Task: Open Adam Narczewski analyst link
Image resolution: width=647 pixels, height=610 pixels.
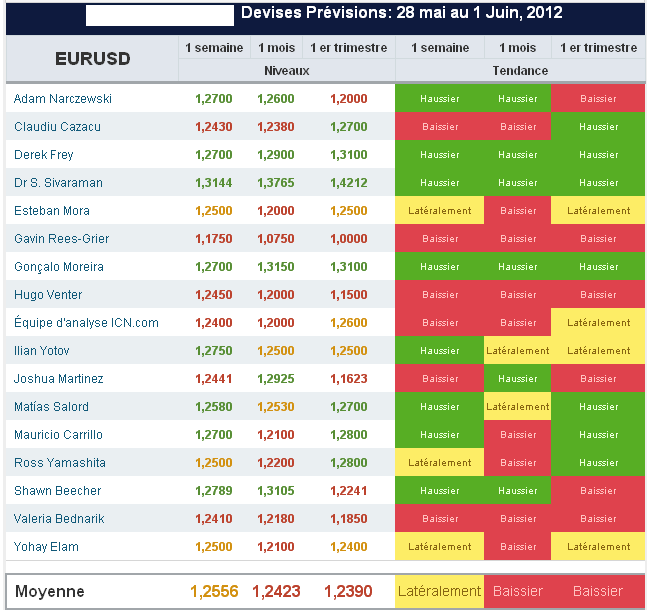Action: pos(63,99)
